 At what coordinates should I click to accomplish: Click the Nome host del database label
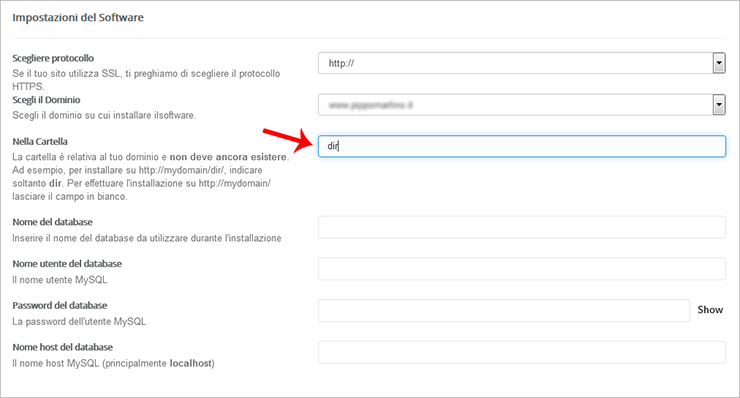pyautogui.click(x=63, y=347)
